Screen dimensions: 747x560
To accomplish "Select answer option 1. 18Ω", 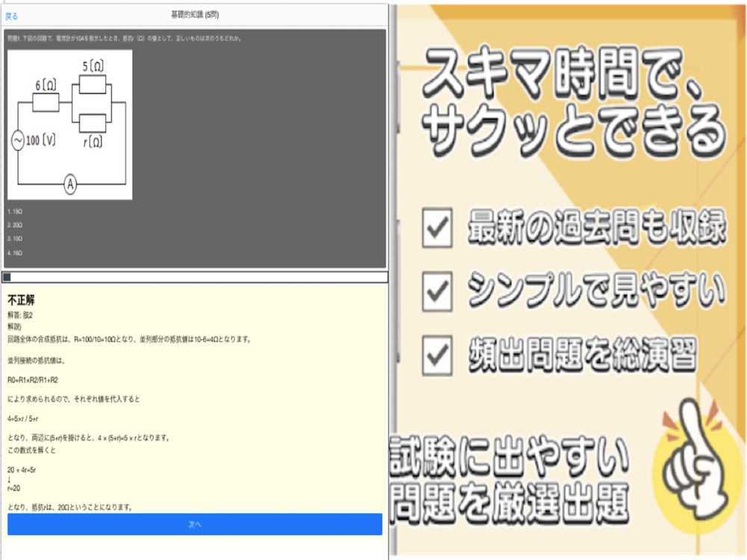I will 15,211.
